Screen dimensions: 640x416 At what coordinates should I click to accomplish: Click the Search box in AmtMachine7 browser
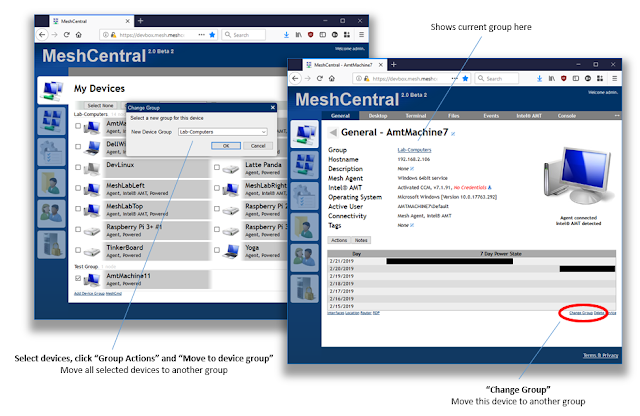point(496,78)
